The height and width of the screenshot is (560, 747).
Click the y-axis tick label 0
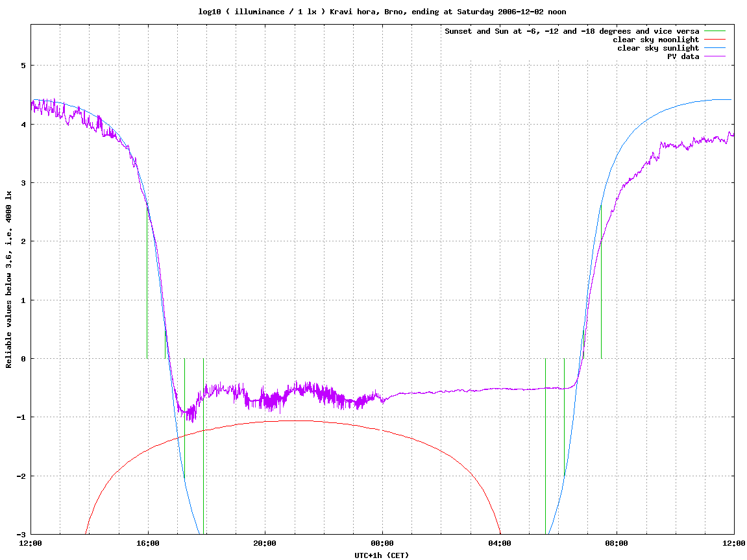coord(23,359)
